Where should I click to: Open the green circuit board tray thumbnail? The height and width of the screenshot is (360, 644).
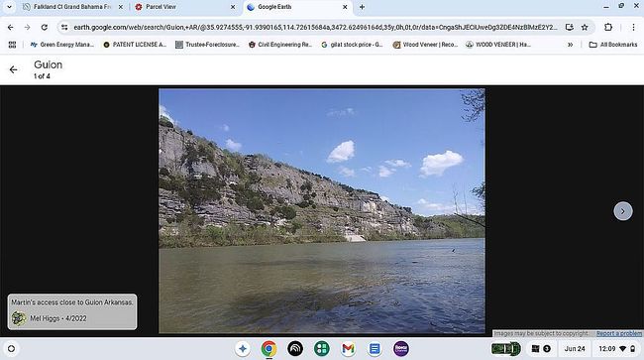coord(506,349)
